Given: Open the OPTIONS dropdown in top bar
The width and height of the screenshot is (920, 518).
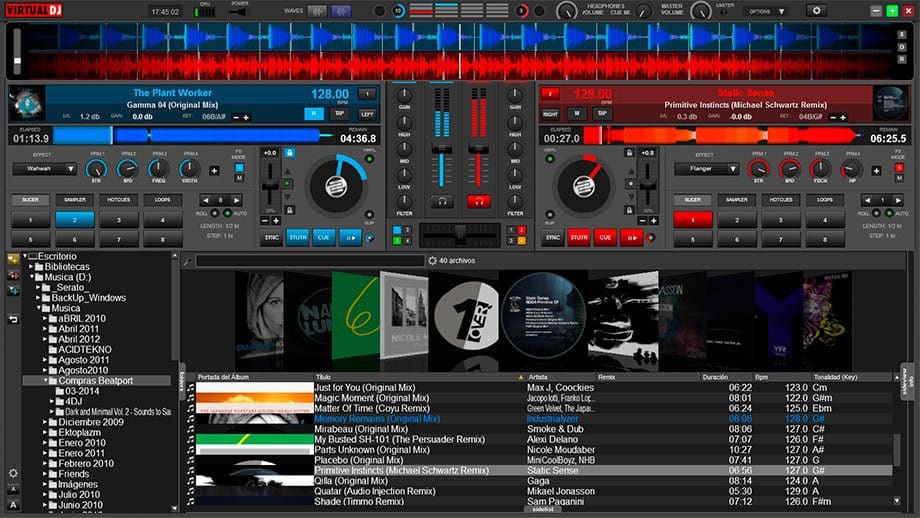Looking at the screenshot, I should click(765, 11).
